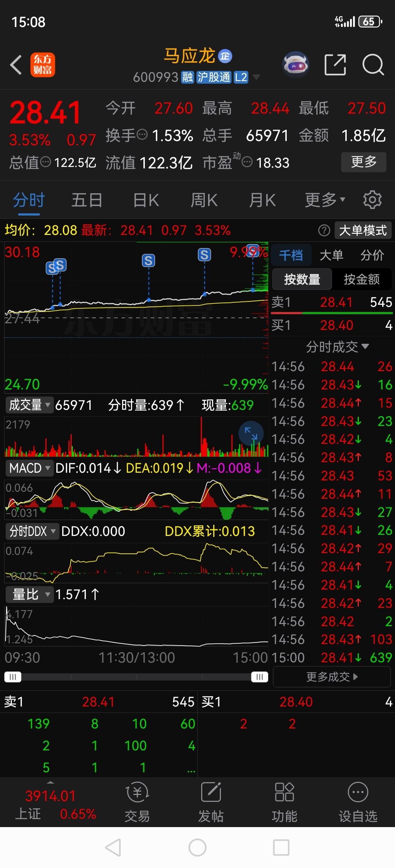Switch to 周K chart tab

coord(204,200)
